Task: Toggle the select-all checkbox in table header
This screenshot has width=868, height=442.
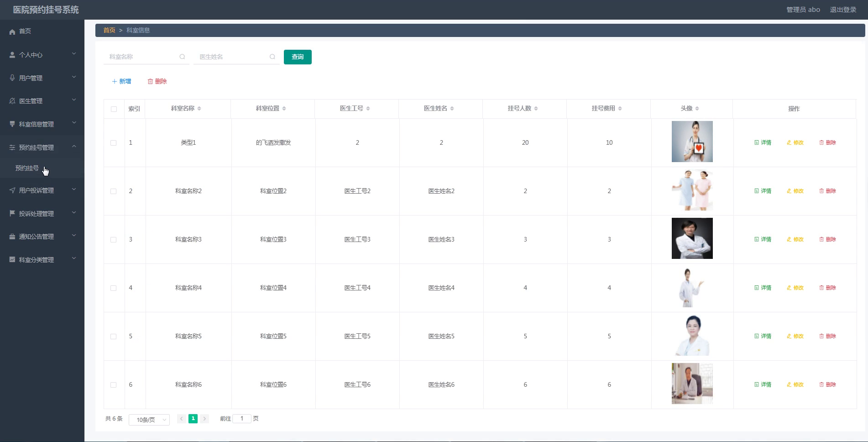Action: point(114,109)
